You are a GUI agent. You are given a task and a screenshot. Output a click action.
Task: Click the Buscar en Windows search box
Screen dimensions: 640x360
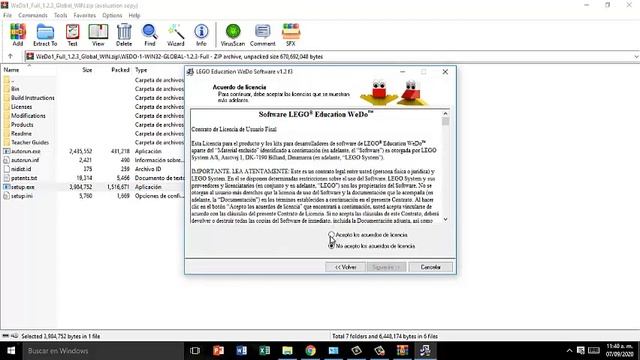pos(103,351)
